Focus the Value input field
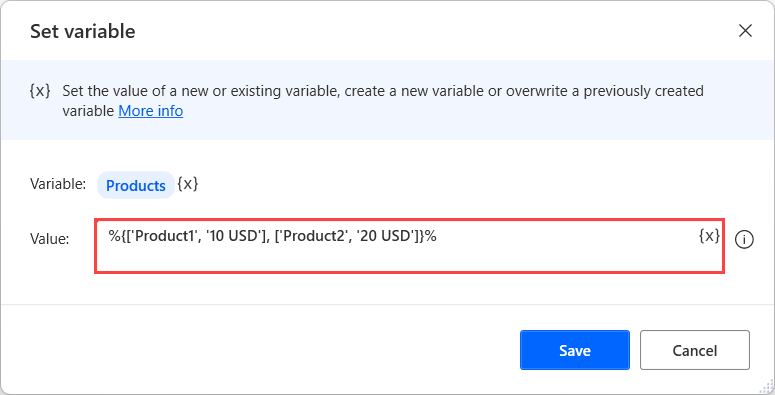 (409, 246)
